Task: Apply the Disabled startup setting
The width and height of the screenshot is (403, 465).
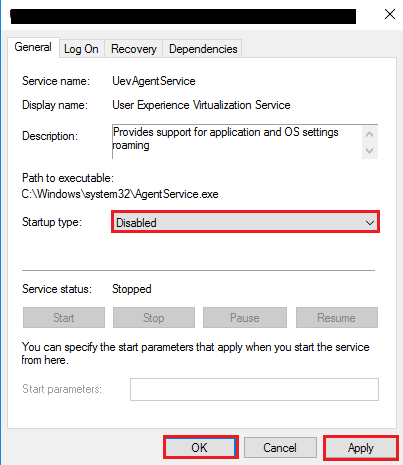Action: (361, 448)
